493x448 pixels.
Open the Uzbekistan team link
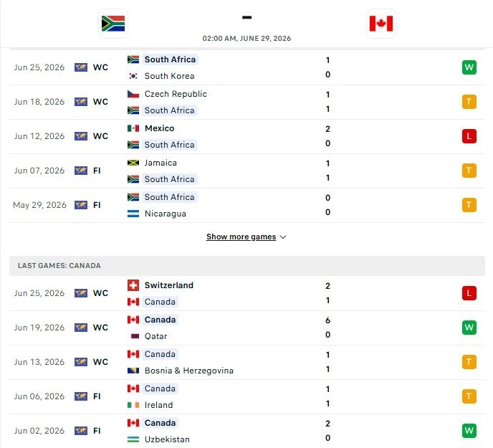(x=167, y=439)
